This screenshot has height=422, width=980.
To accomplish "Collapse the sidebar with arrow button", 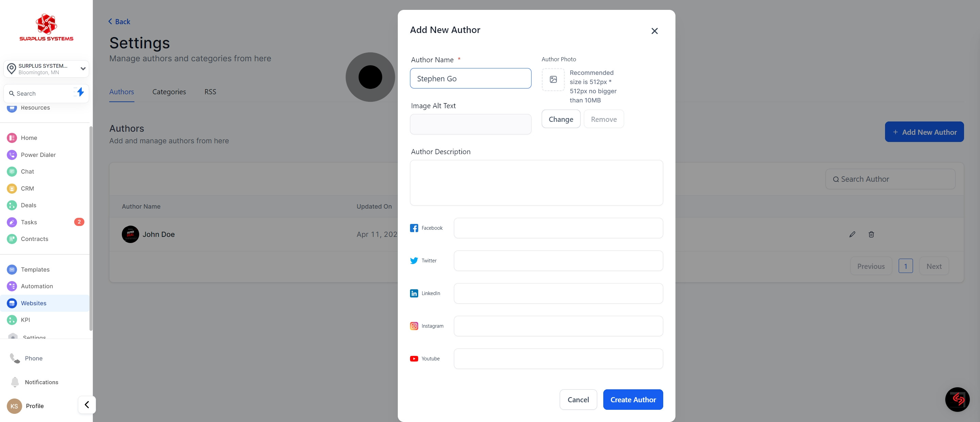I will tap(87, 405).
